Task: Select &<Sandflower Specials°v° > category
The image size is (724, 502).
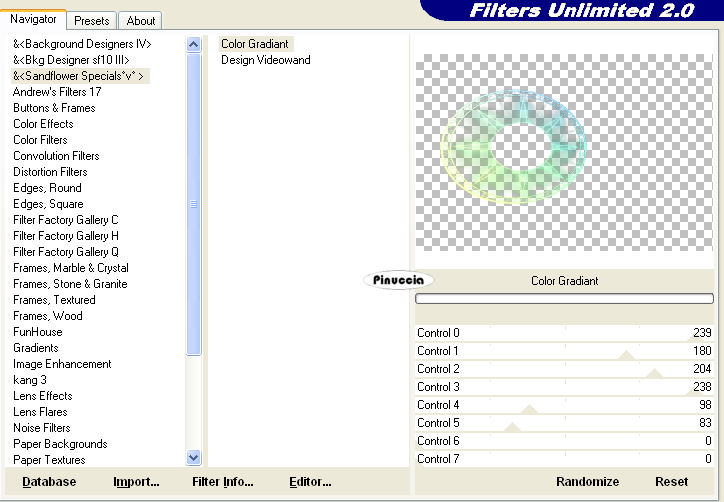Action: coord(78,76)
